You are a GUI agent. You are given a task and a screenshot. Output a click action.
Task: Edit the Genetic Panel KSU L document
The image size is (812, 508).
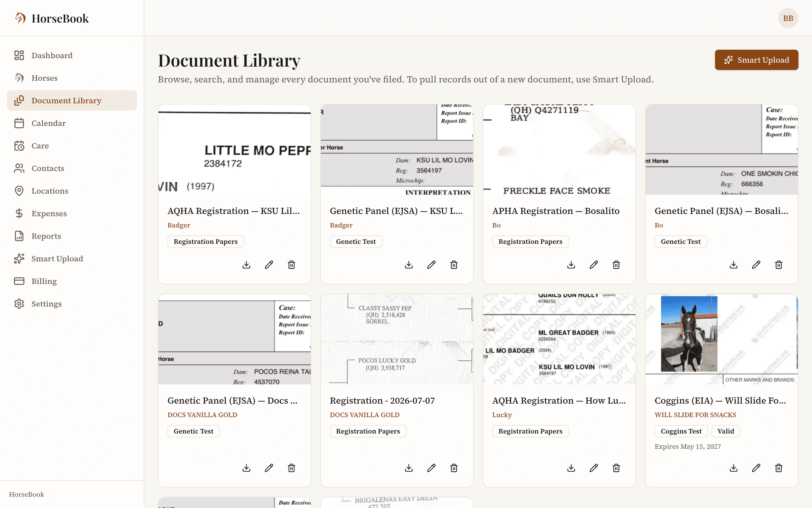tap(431, 265)
